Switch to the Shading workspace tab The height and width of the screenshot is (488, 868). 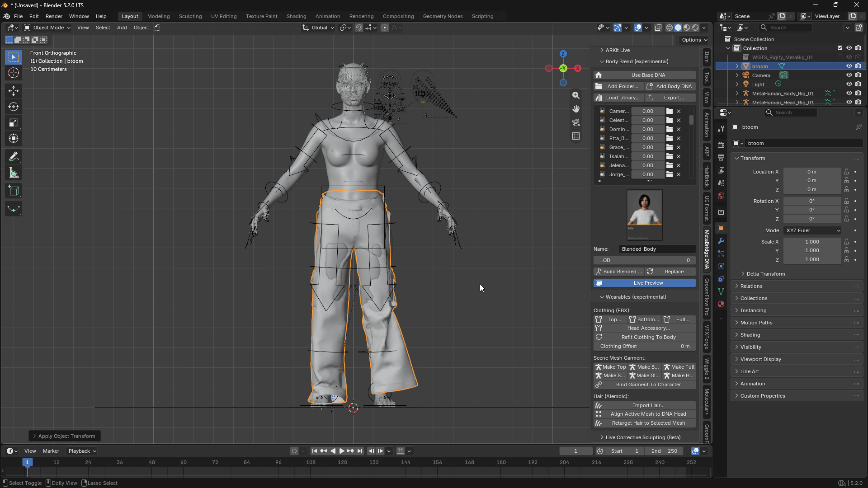[296, 16]
